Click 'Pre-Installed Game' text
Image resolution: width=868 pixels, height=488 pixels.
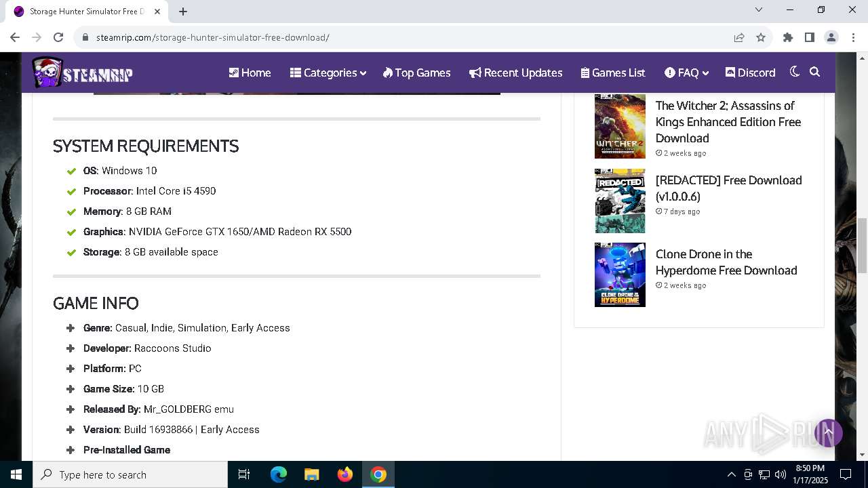127,450
